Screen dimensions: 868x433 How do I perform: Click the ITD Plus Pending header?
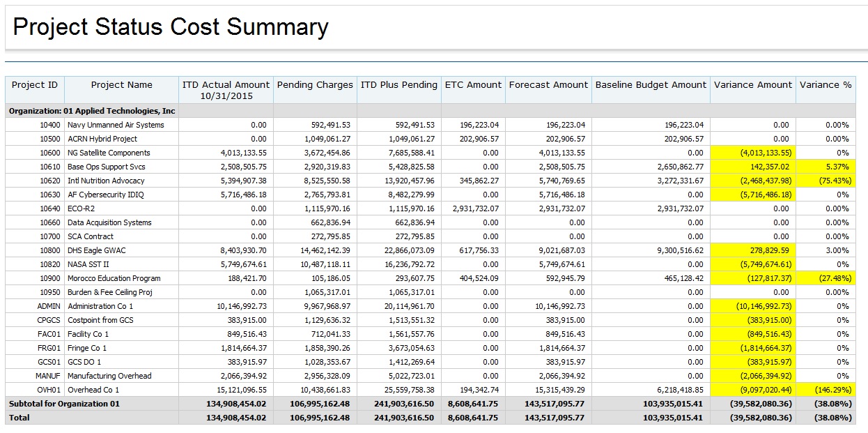click(x=398, y=85)
